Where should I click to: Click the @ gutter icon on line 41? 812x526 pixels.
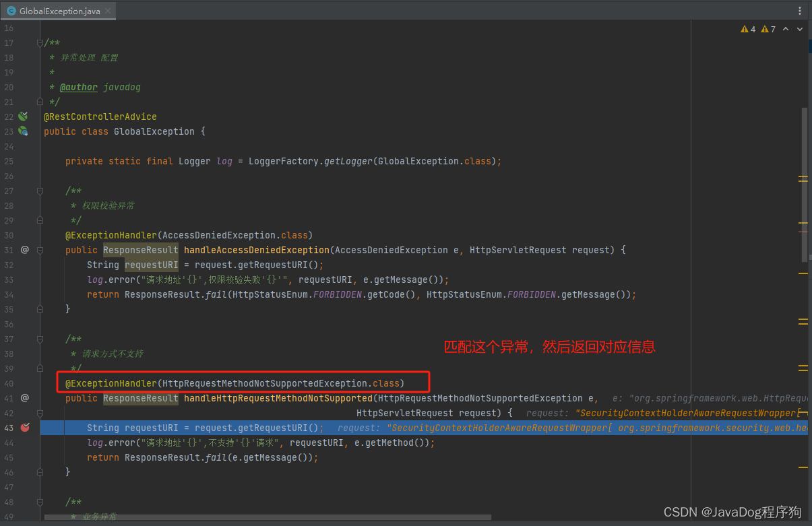tap(24, 398)
